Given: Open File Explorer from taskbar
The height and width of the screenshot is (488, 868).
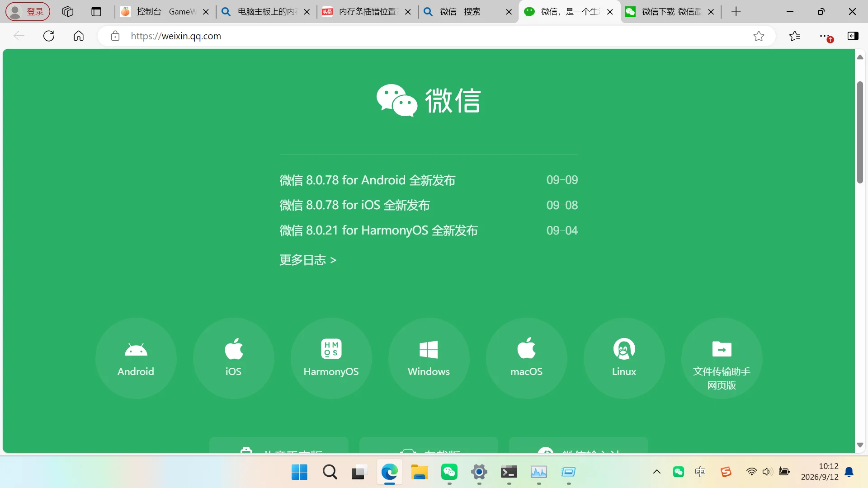Looking at the screenshot, I should (419, 472).
